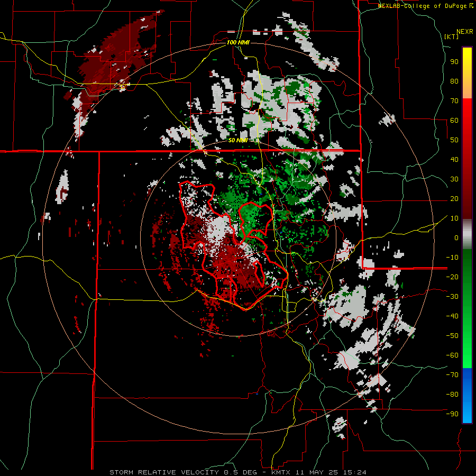Click the 0 value on the velocity scale
This screenshot has width=476, height=476.
point(456,238)
